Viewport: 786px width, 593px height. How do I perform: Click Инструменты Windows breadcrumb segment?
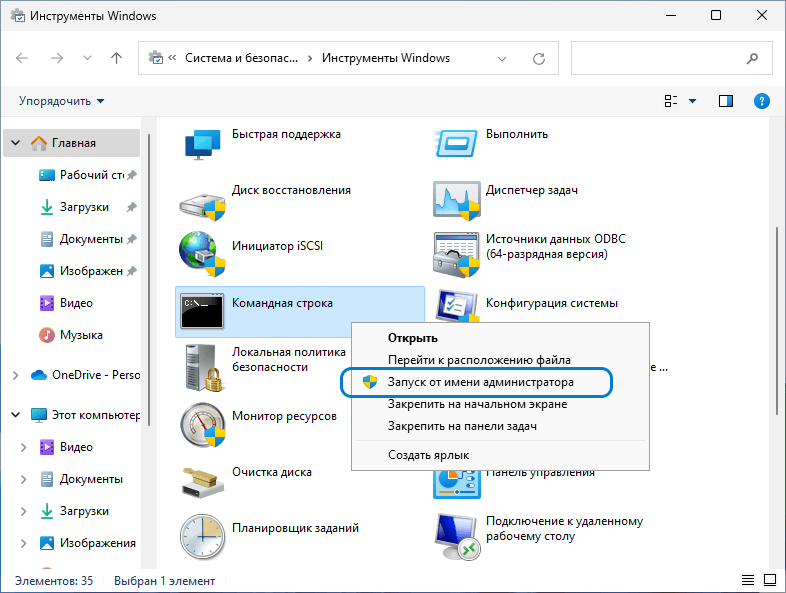tap(385, 58)
